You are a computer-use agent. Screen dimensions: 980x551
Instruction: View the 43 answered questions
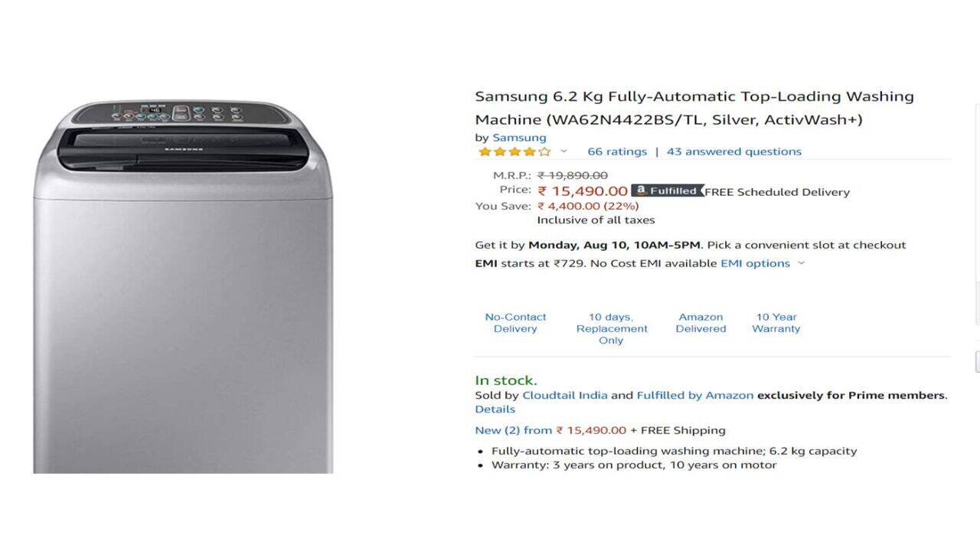734,152
